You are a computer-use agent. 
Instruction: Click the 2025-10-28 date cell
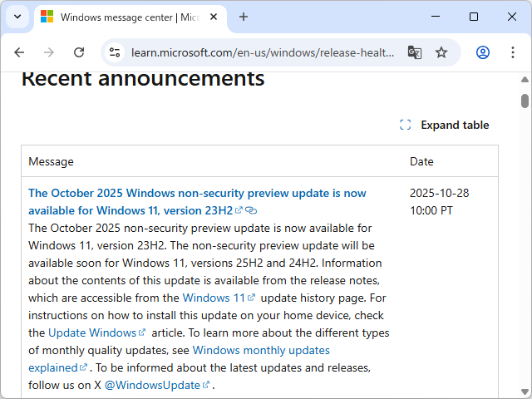440,202
